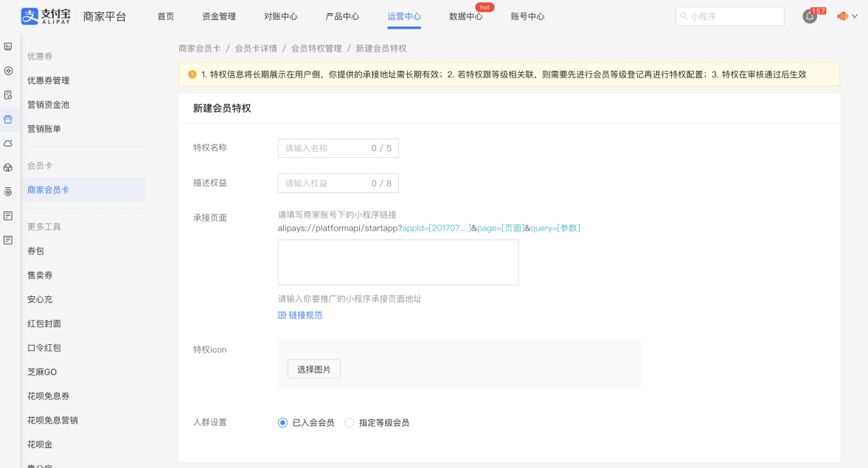Open 红包封面 in sidebar

tap(44, 324)
